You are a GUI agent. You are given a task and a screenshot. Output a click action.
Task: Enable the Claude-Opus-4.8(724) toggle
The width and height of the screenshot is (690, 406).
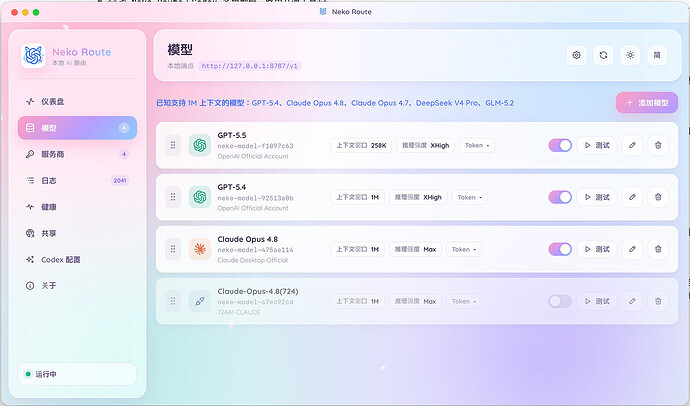click(560, 301)
